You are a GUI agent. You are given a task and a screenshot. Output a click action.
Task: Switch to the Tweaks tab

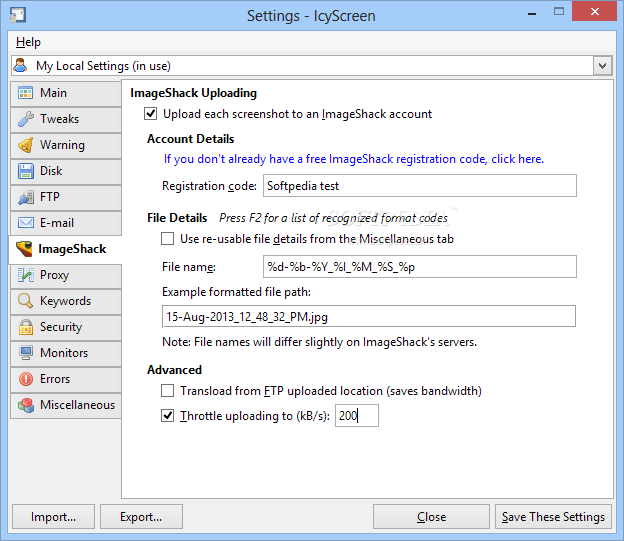pyautogui.click(x=66, y=119)
